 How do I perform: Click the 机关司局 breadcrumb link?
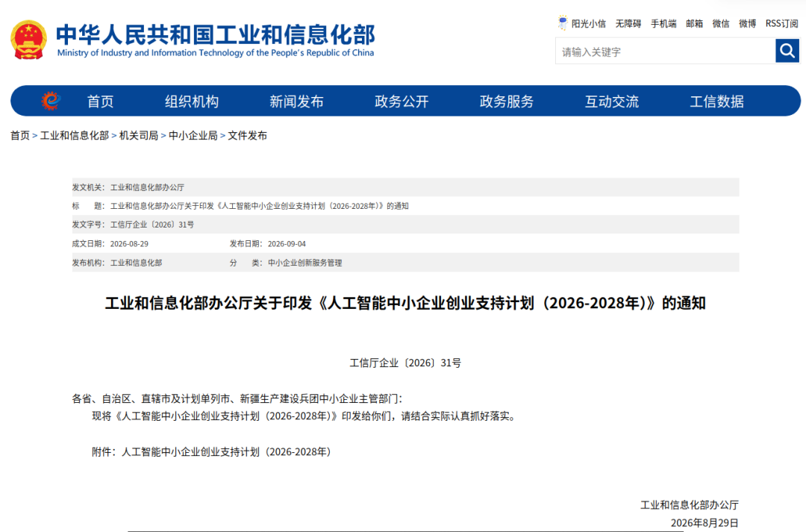click(139, 136)
